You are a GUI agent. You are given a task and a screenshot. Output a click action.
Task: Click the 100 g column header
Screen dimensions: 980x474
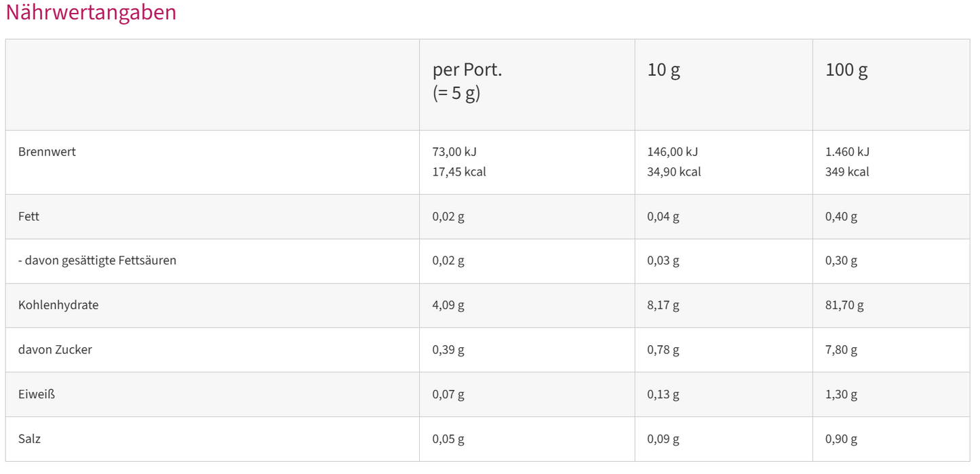click(x=846, y=70)
